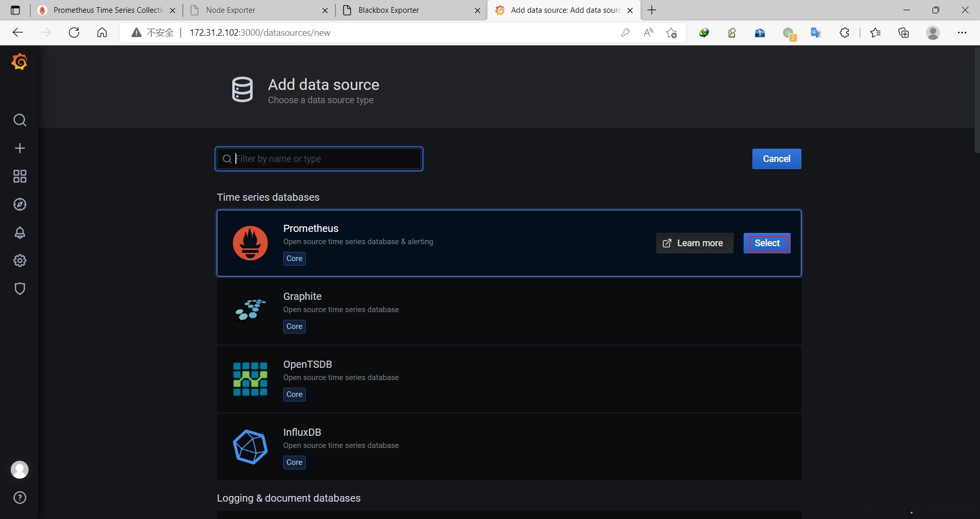Add this page to favorites
The image size is (980, 519).
672,33
